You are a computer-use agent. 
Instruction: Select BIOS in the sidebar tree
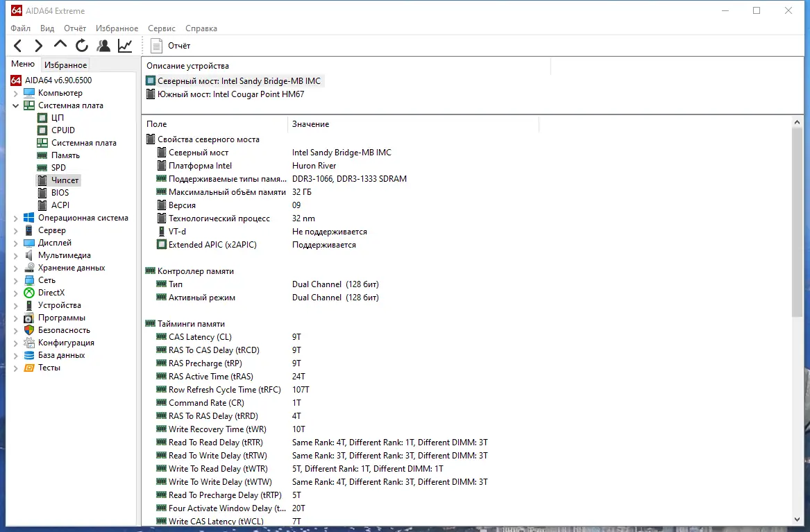pos(60,192)
